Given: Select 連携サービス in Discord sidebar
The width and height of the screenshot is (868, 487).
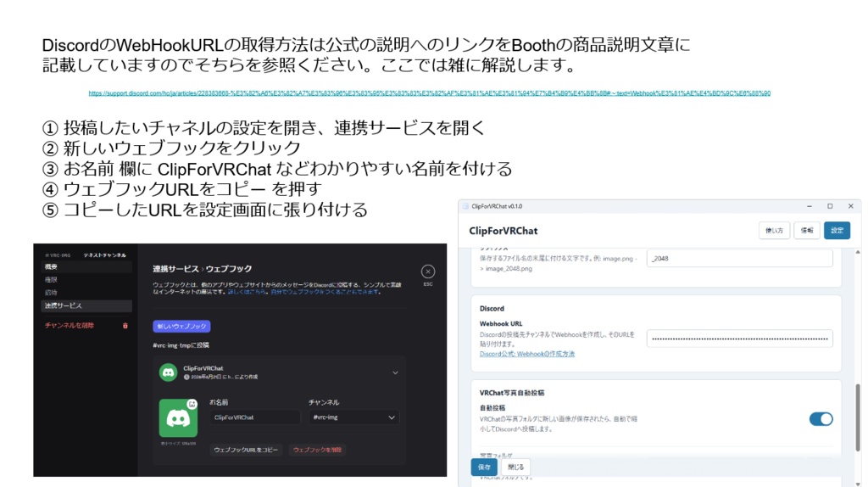Looking at the screenshot, I should click(x=87, y=305).
